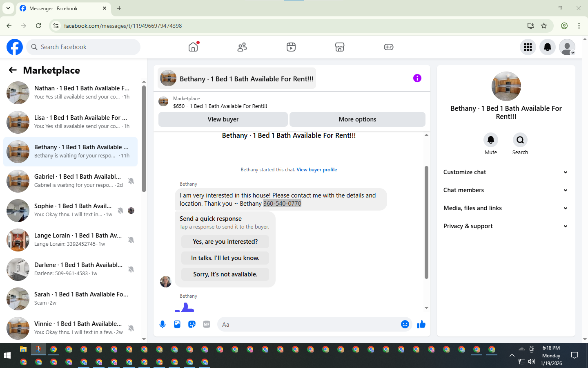This screenshot has height=368, width=588.
Task: Open the Friends icon in top navigation
Action: 242,47
